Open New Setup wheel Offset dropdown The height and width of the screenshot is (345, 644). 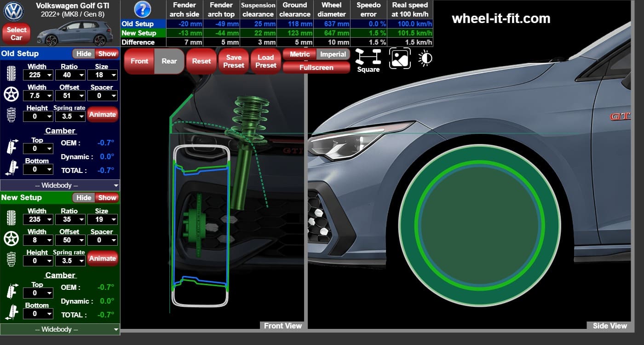click(69, 240)
